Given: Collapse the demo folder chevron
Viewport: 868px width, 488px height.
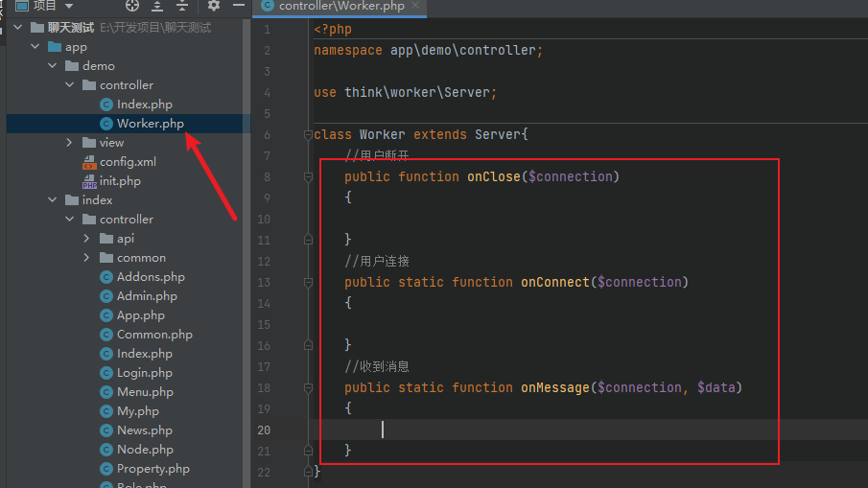Looking at the screenshot, I should pyautogui.click(x=53, y=66).
